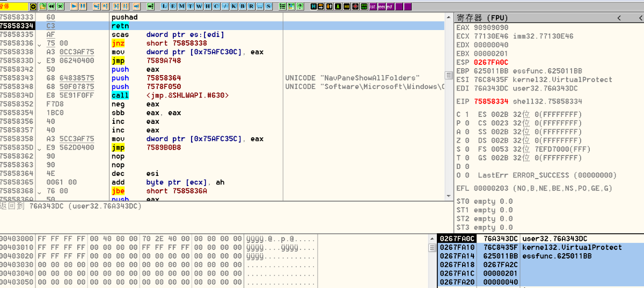Image resolution: width=644 pixels, height=288 pixels.
Task: Open Threads window with T button
Action: pos(191,6)
